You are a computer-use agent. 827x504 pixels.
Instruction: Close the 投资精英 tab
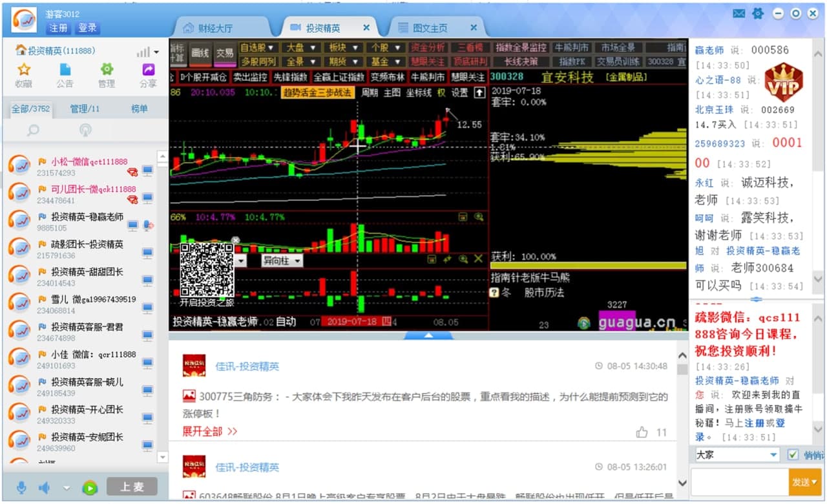[366, 28]
